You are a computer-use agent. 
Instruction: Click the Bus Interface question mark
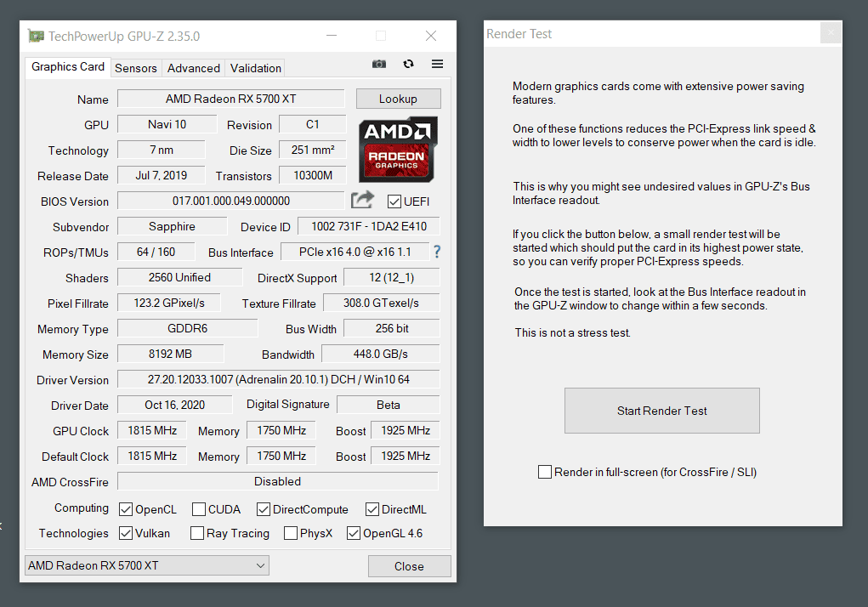tap(437, 252)
